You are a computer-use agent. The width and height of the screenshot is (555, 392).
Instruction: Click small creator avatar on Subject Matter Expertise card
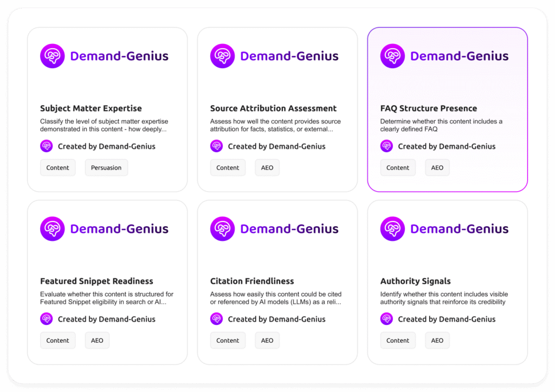(x=47, y=146)
